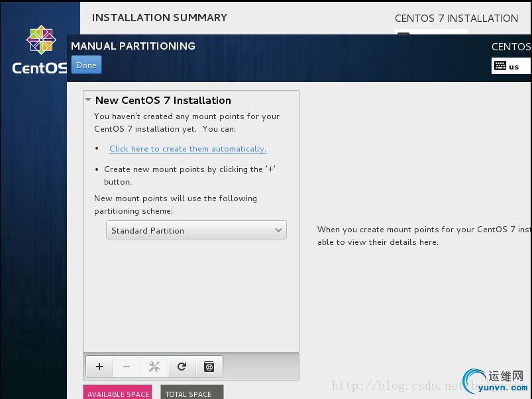The height and width of the screenshot is (399, 532).
Task: Reload storage configuration with refresh icon
Action: pyautogui.click(x=182, y=367)
